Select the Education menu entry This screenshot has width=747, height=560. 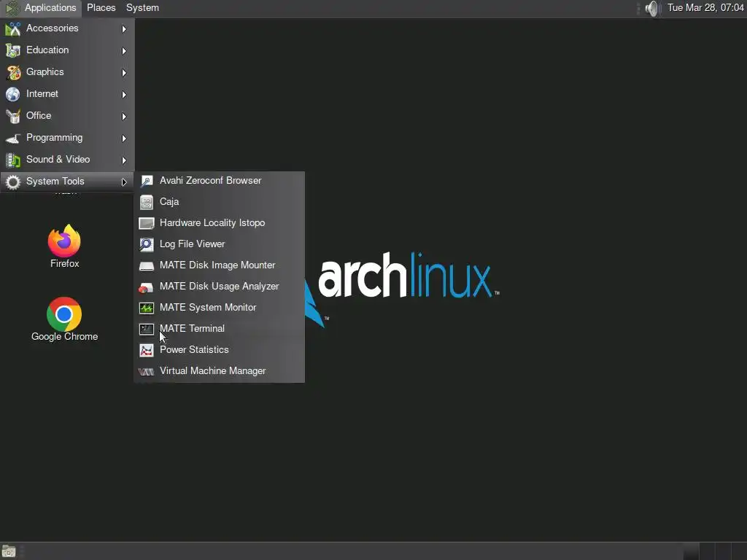coord(67,50)
